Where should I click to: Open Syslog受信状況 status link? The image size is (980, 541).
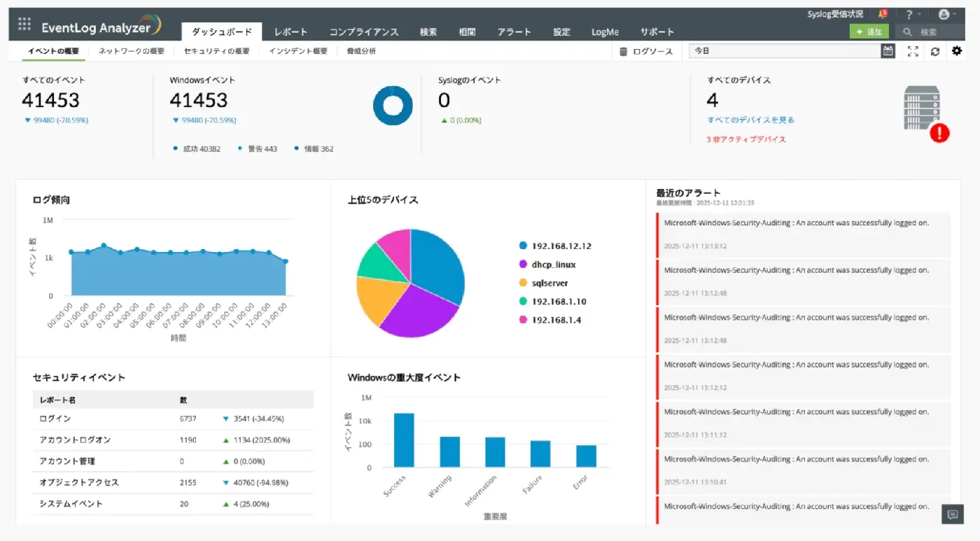pyautogui.click(x=835, y=14)
